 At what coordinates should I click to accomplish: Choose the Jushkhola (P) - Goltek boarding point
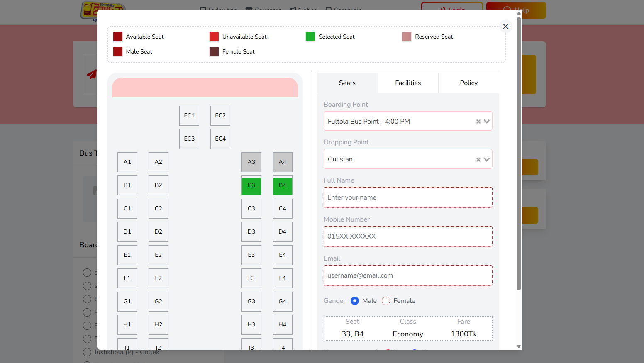(x=87, y=352)
